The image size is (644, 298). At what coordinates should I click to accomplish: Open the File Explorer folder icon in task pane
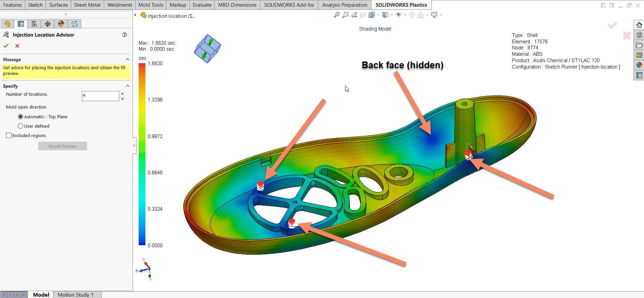(639, 45)
